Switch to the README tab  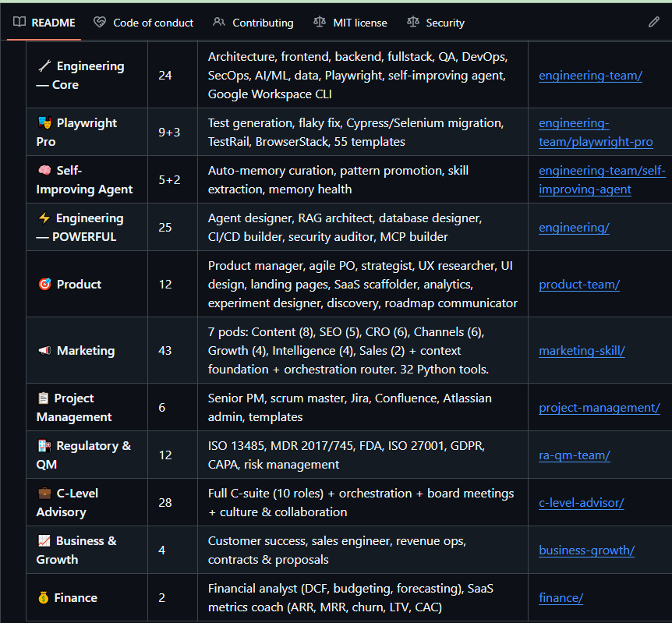tap(45, 23)
